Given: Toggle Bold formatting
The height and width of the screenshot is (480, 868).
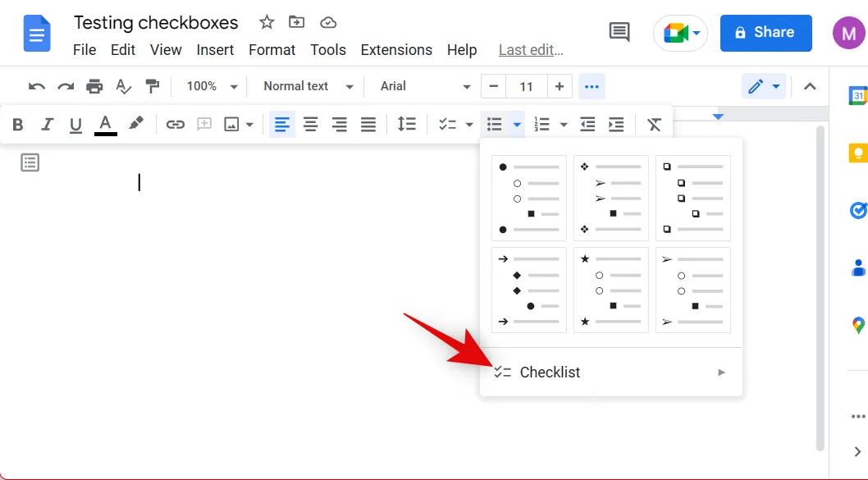Looking at the screenshot, I should pos(18,125).
